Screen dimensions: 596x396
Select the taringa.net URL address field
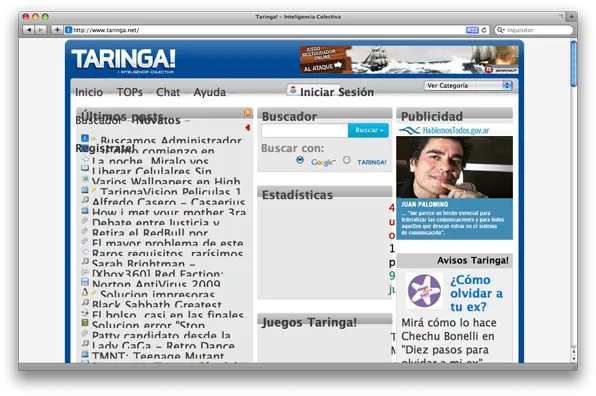click(x=266, y=30)
